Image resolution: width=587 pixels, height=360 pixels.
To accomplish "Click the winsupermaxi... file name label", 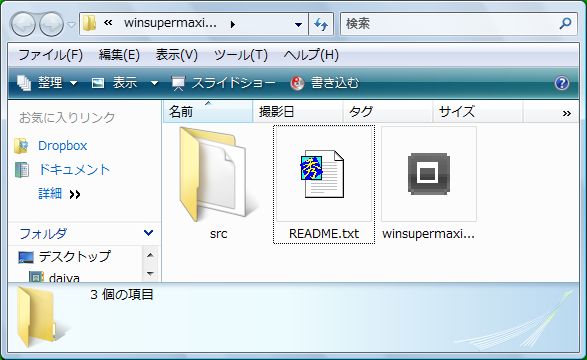I will point(428,234).
